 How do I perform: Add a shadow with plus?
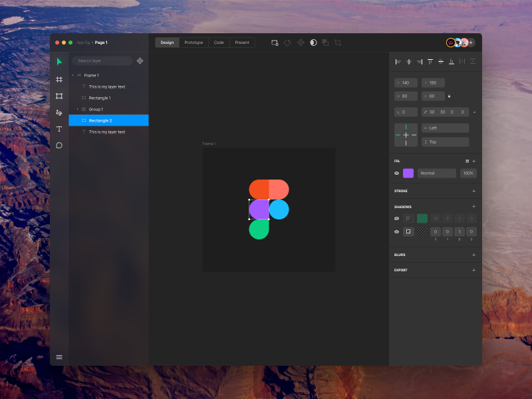474,206
